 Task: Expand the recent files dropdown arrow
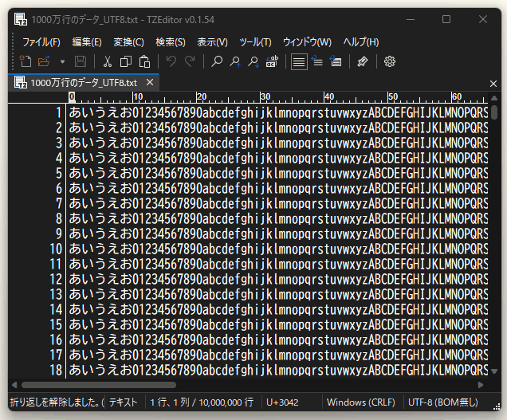pos(62,61)
